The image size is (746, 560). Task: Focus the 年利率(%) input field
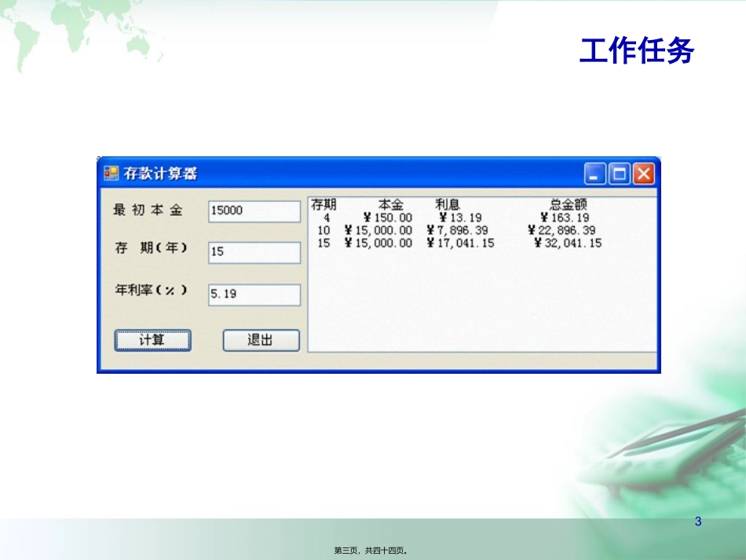pos(254,295)
